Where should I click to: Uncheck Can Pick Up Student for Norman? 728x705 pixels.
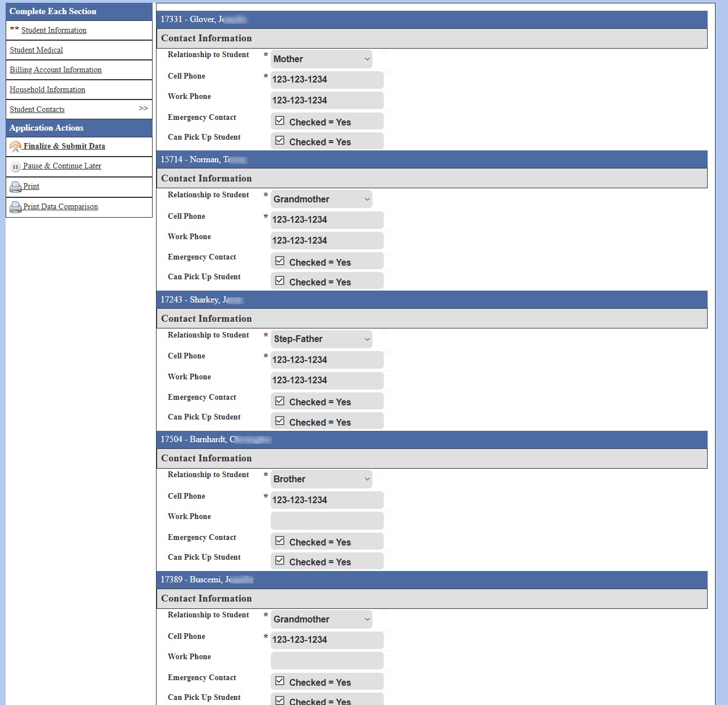(x=280, y=281)
